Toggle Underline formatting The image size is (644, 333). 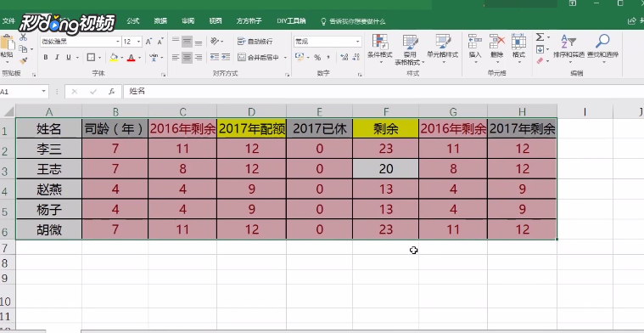(69, 58)
